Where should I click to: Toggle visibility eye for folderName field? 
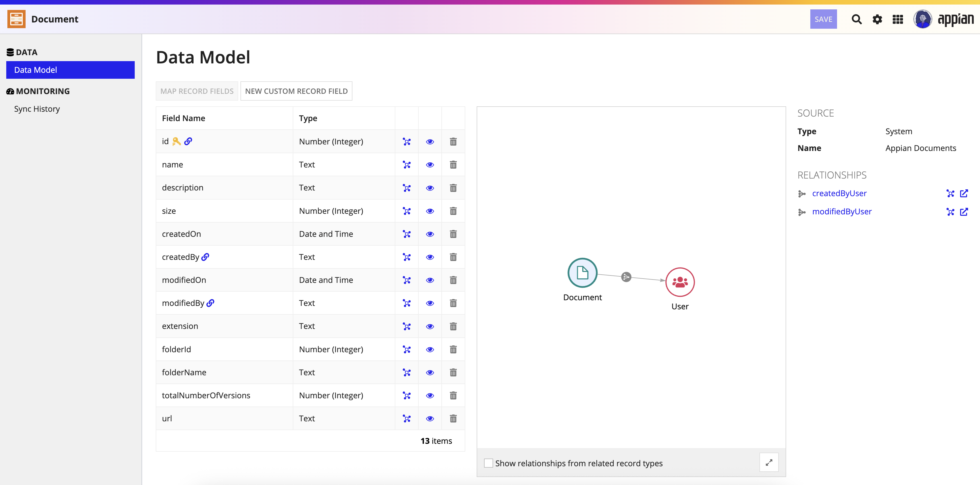(x=430, y=373)
